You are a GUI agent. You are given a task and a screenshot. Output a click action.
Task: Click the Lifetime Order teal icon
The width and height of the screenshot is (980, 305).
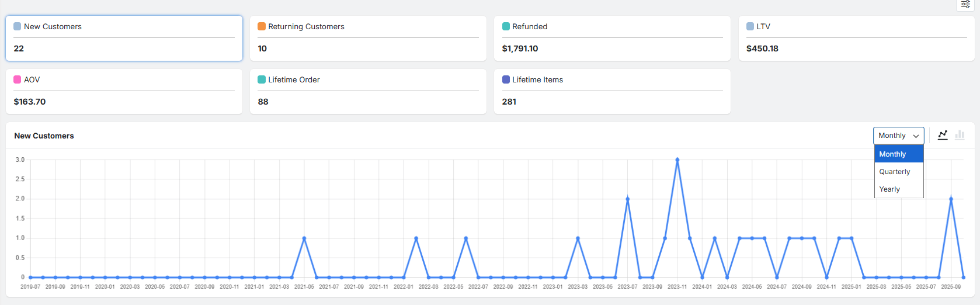pyautogui.click(x=262, y=79)
